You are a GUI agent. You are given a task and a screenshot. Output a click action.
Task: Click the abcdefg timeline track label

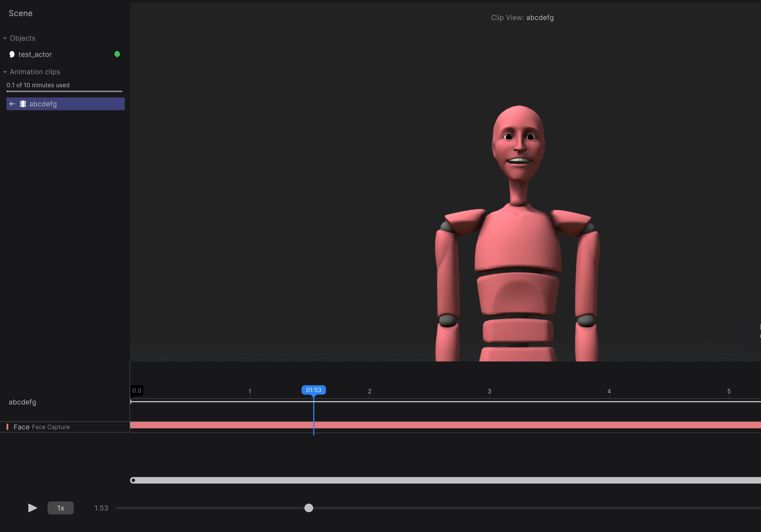[x=23, y=402]
